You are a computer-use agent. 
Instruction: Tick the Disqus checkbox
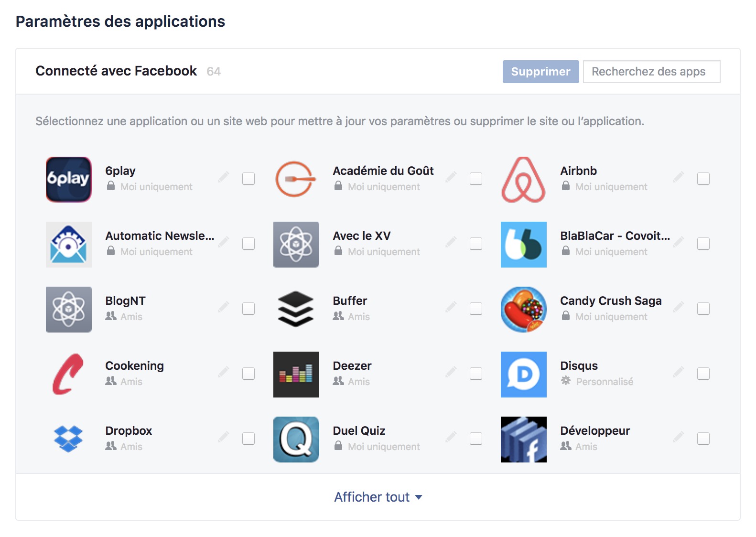(x=703, y=374)
